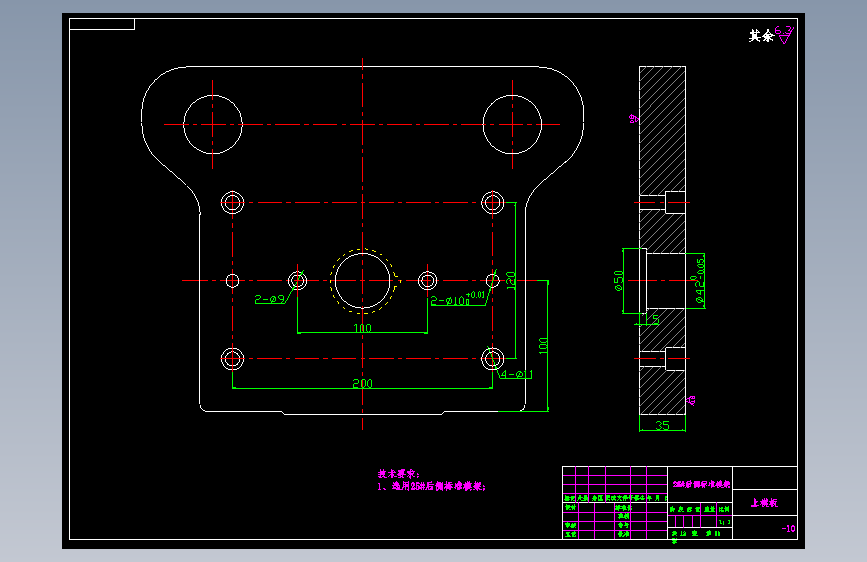Select the ø50 diameter dimension in section view
Viewport: 867px width, 562px height.
[618, 280]
